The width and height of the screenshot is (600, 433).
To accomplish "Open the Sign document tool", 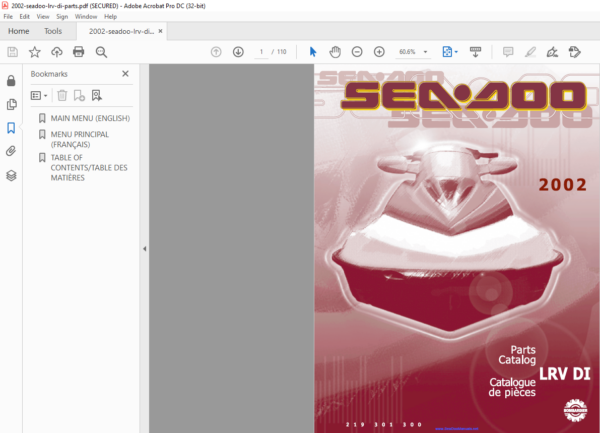I will pyautogui.click(x=552, y=52).
